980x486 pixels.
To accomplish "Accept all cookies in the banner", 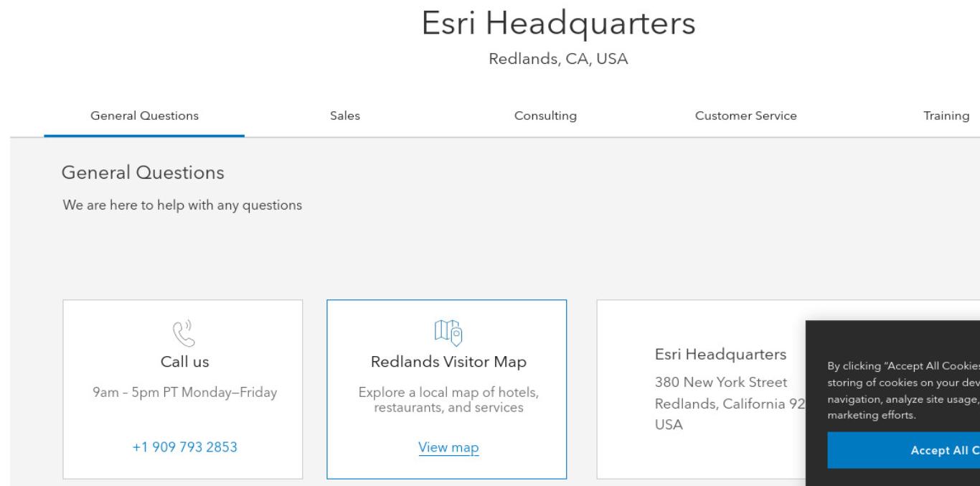I will (x=904, y=450).
